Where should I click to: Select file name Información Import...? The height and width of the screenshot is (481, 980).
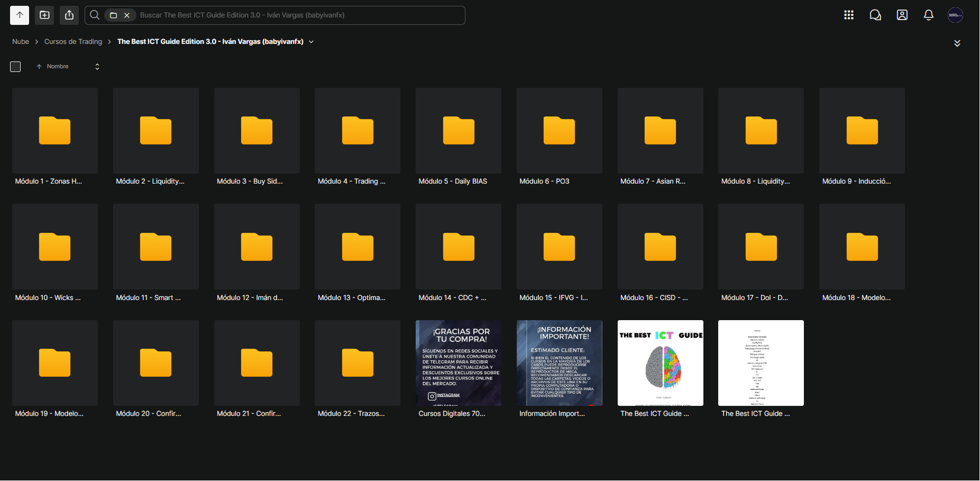pos(552,414)
